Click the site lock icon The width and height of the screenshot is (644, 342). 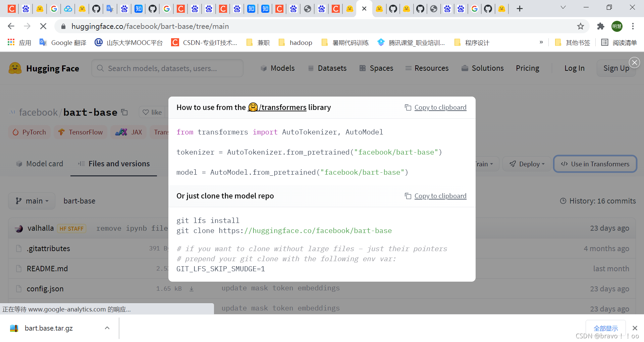coord(63,26)
